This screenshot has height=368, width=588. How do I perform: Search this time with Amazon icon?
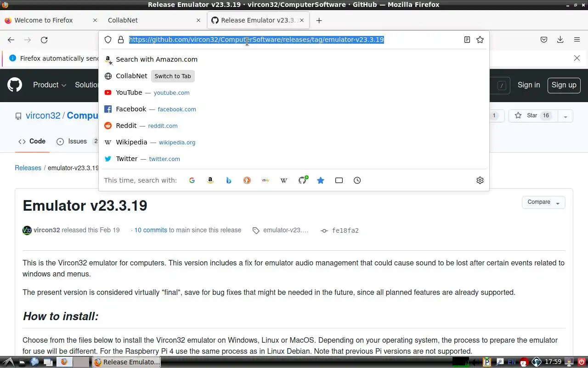[x=210, y=180]
